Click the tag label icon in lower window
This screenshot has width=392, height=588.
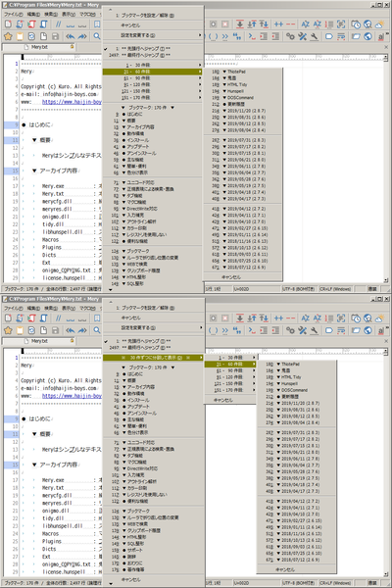pyautogui.click(x=329, y=330)
